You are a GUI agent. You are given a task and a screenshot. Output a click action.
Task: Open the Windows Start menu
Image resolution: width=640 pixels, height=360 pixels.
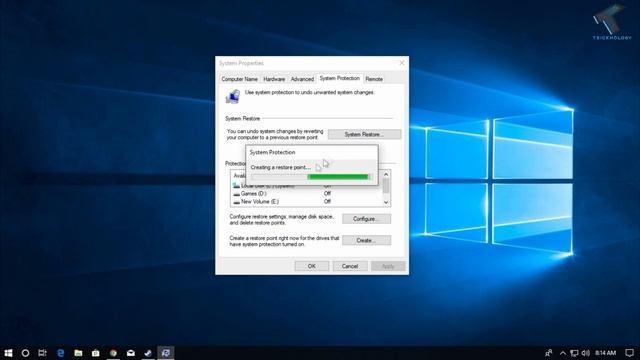click(x=8, y=353)
